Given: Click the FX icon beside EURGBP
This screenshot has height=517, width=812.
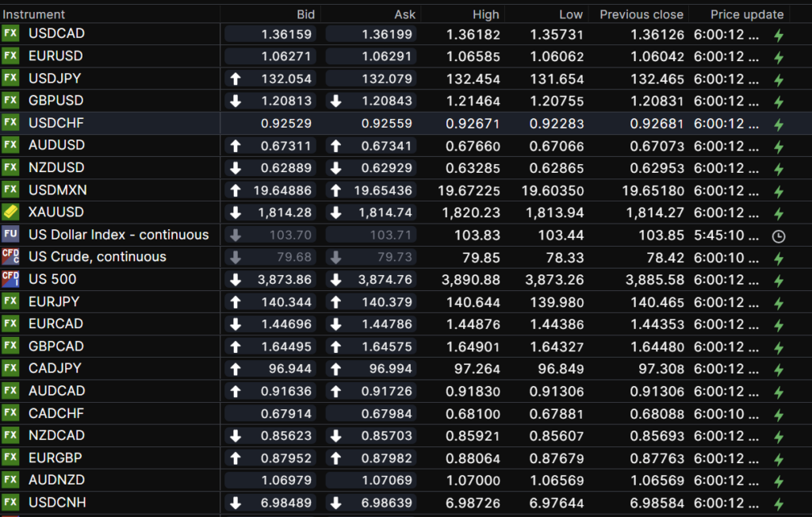Looking at the screenshot, I should [10, 458].
